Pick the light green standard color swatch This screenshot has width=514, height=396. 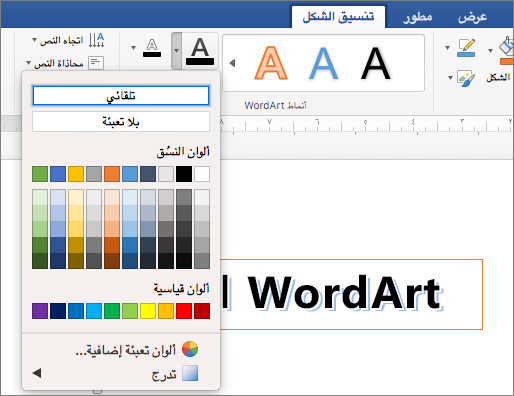pos(130,311)
